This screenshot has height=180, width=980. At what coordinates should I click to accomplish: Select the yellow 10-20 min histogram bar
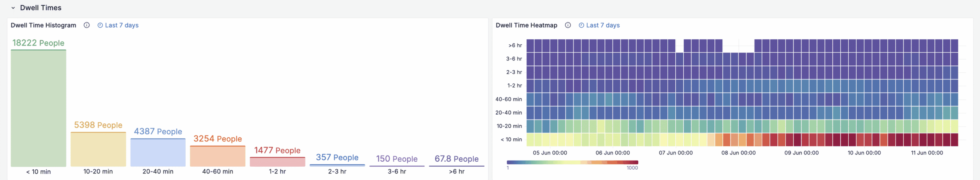tap(98, 149)
